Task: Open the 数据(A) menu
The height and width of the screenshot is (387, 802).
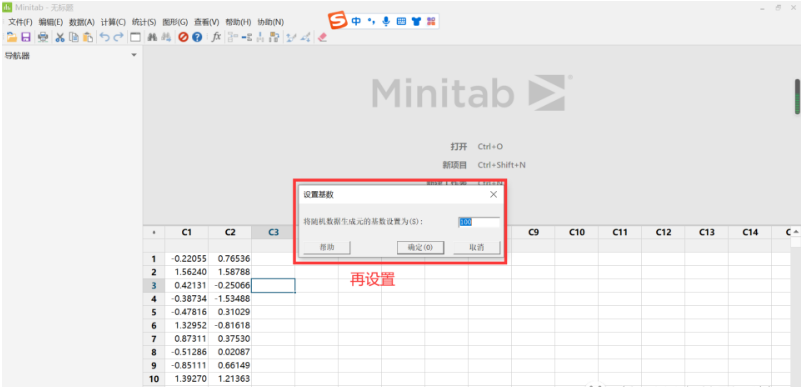Action: [x=82, y=22]
